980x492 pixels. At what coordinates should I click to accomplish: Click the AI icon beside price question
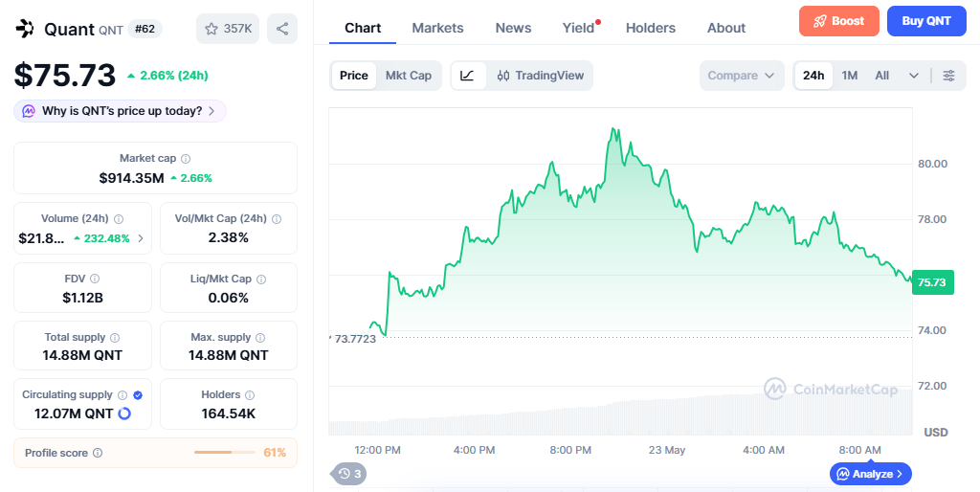(28, 111)
